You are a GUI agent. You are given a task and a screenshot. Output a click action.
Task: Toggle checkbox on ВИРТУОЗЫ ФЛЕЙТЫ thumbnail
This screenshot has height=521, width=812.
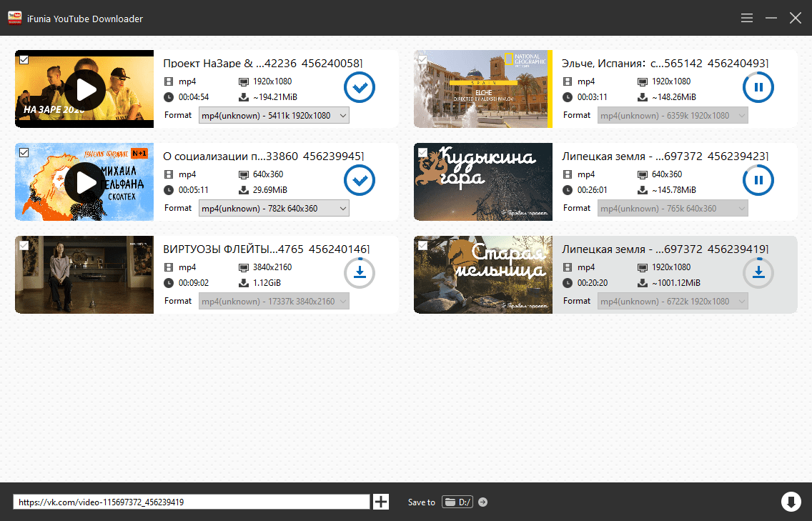[x=24, y=245]
